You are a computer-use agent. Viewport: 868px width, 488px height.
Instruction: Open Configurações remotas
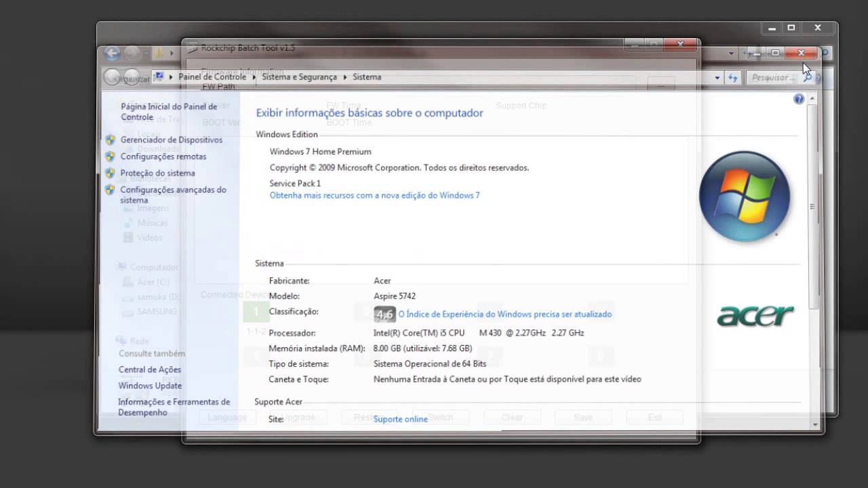click(163, 157)
